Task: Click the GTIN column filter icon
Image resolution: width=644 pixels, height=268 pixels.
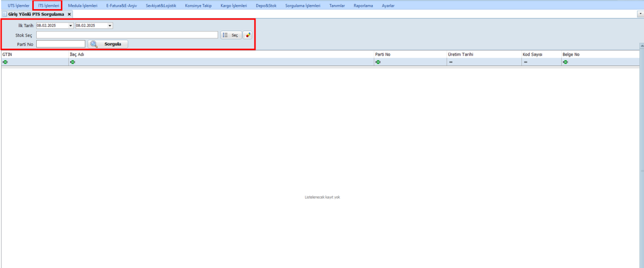Action: click(x=5, y=62)
